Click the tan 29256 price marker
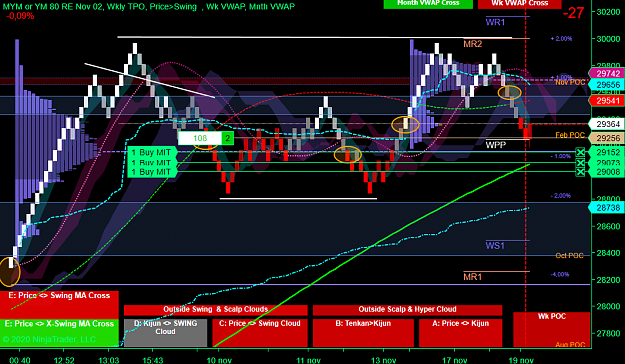 606,138
